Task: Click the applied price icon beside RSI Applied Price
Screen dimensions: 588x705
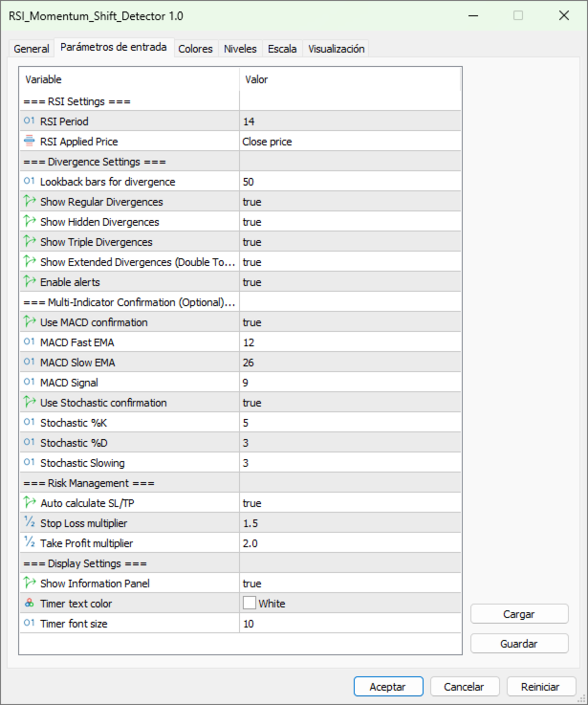Action: click(30, 141)
